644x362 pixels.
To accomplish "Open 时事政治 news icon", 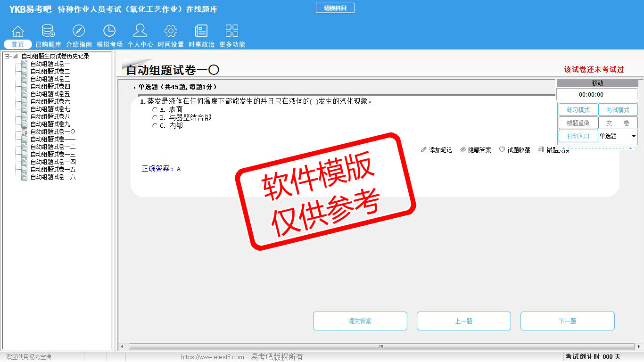I will coord(201,31).
